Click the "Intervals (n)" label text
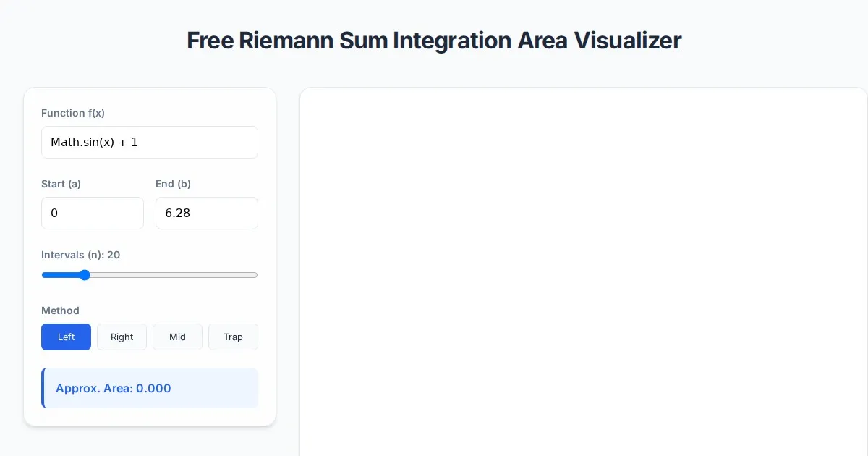Screen dimensions: 868x456 pyautogui.click(x=72, y=255)
